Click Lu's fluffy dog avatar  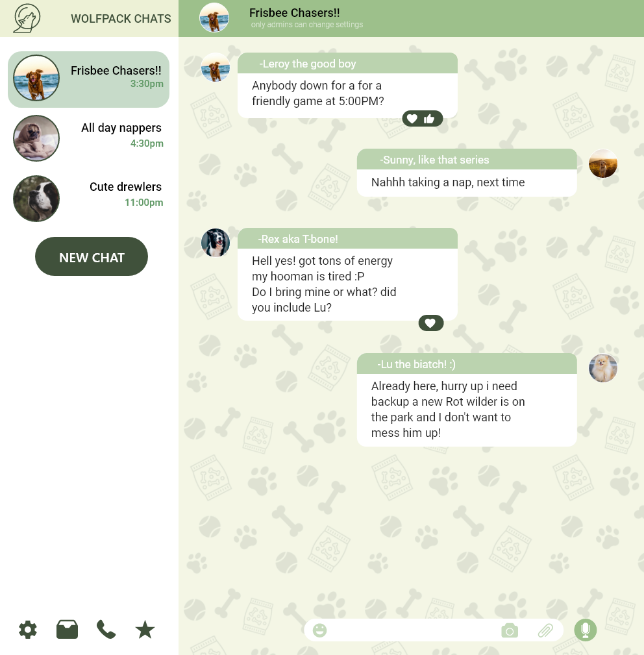(603, 368)
